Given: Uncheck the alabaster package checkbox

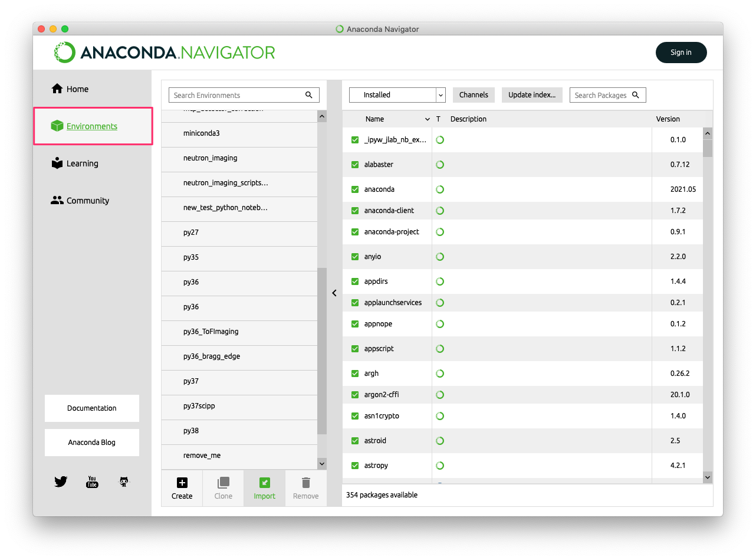Looking at the screenshot, I should (355, 165).
